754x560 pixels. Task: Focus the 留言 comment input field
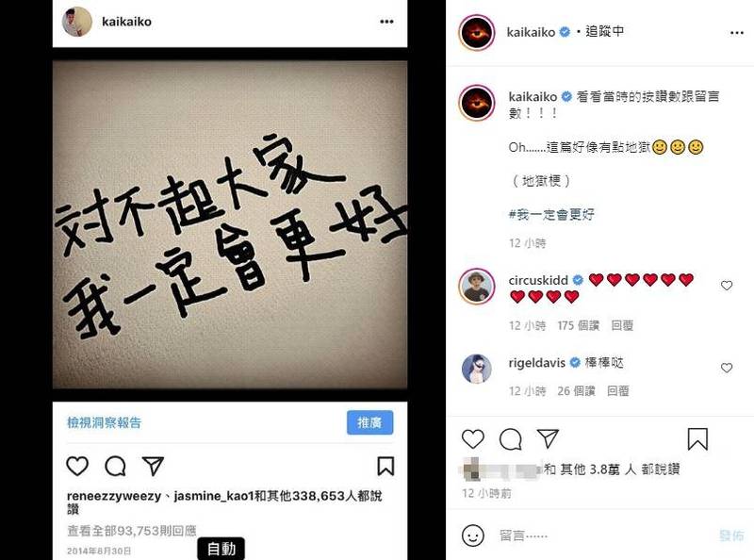pos(606,535)
